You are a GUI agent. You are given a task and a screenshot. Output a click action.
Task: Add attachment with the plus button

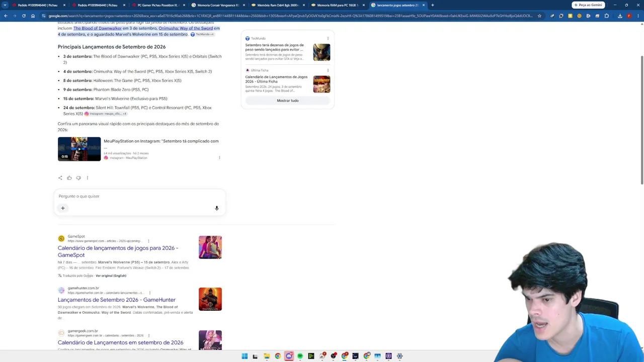(x=63, y=208)
